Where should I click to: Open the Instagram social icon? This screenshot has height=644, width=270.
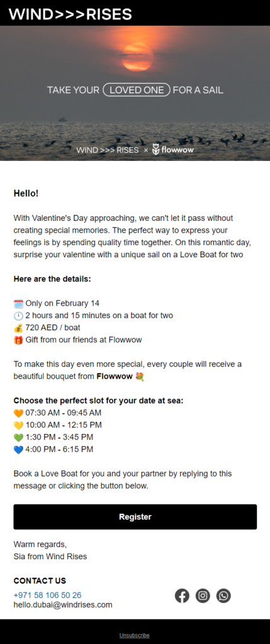tap(203, 596)
